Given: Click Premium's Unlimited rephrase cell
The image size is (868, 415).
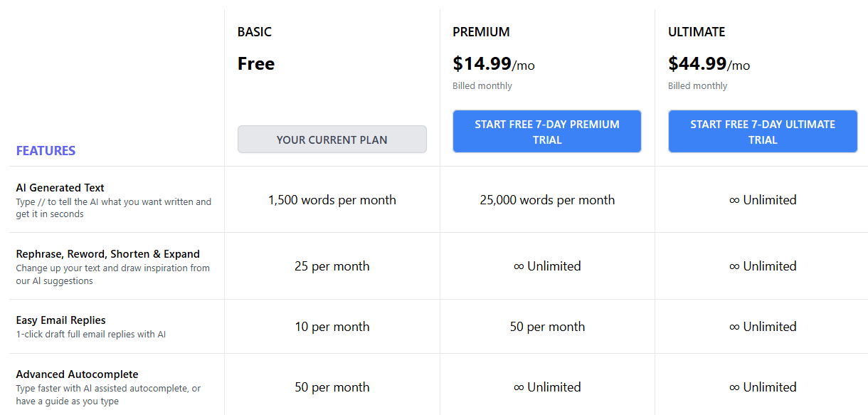Looking at the screenshot, I should click(546, 266).
